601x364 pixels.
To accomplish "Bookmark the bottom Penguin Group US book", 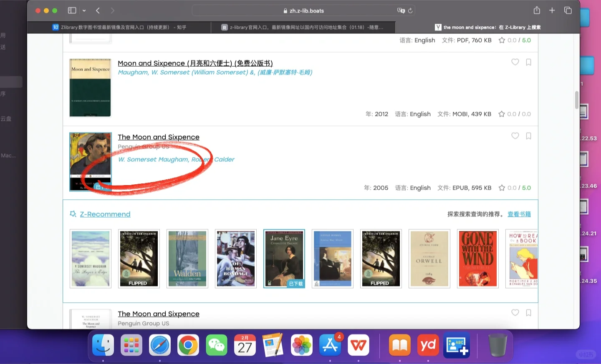I will tap(528, 313).
